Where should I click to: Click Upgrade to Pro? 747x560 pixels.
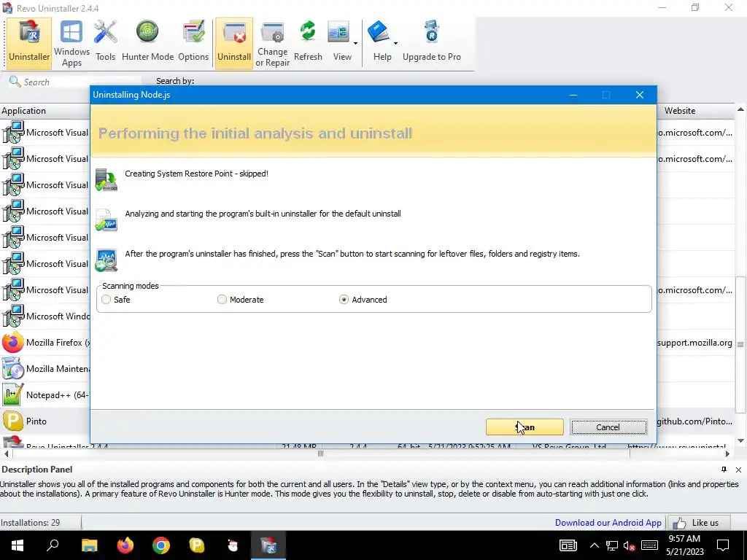coord(432,43)
